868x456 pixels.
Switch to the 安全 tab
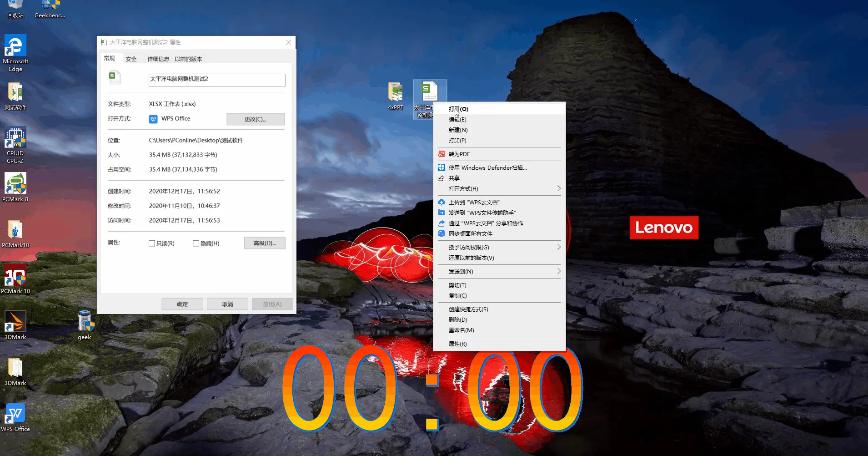click(131, 59)
